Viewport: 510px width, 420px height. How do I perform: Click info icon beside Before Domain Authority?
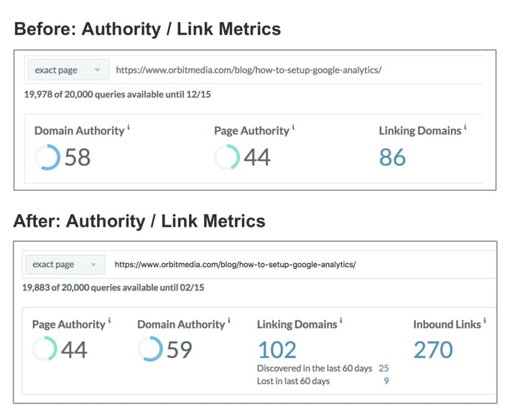[x=129, y=127]
